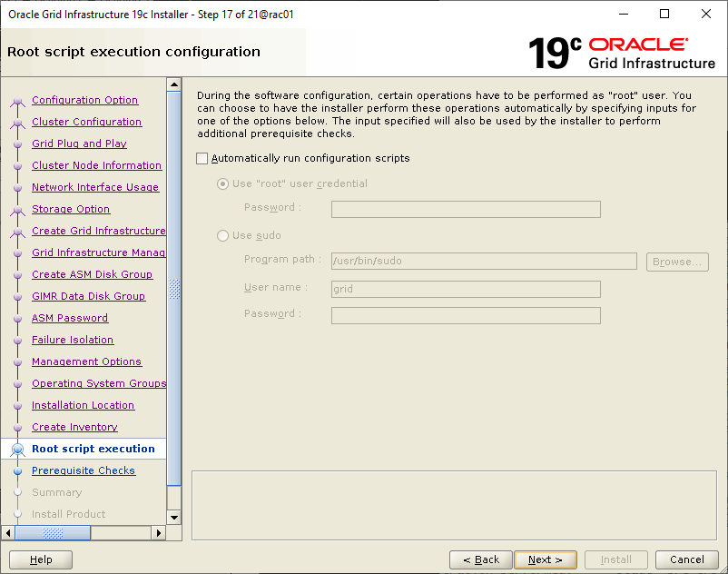Viewport: 728px width, 574px height.
Task: Click the Summary step marker icon
Action: pos(17,492)
